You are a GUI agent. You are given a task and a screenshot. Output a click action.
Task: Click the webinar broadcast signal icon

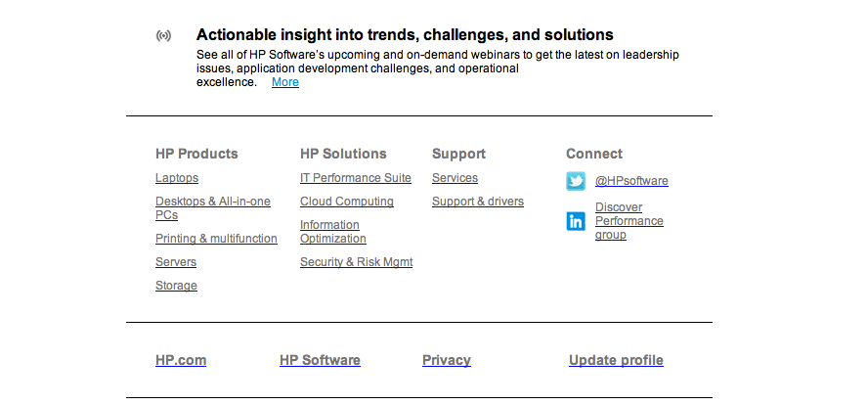click(164, 36)
